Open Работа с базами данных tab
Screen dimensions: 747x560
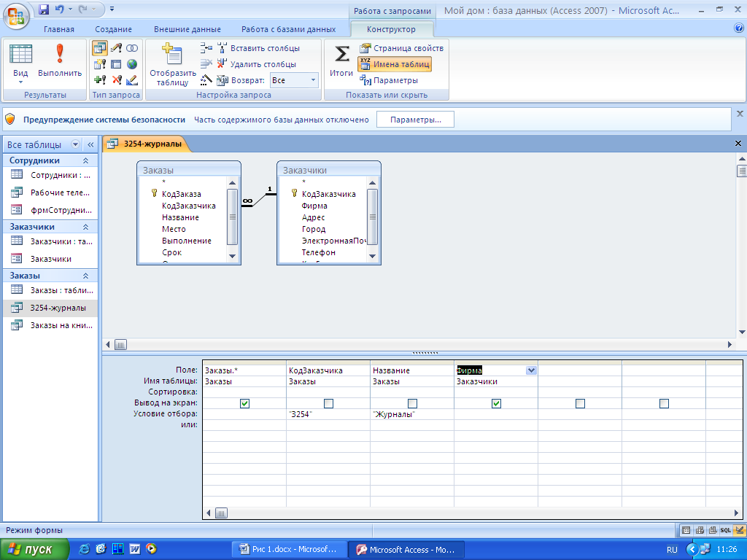[288, 29]
